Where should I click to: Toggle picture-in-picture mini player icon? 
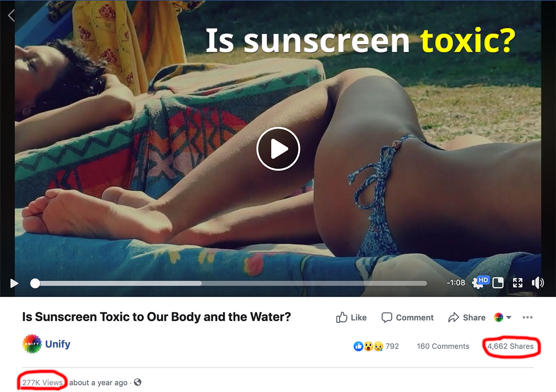pyautogui.click(x=498, y=283)
